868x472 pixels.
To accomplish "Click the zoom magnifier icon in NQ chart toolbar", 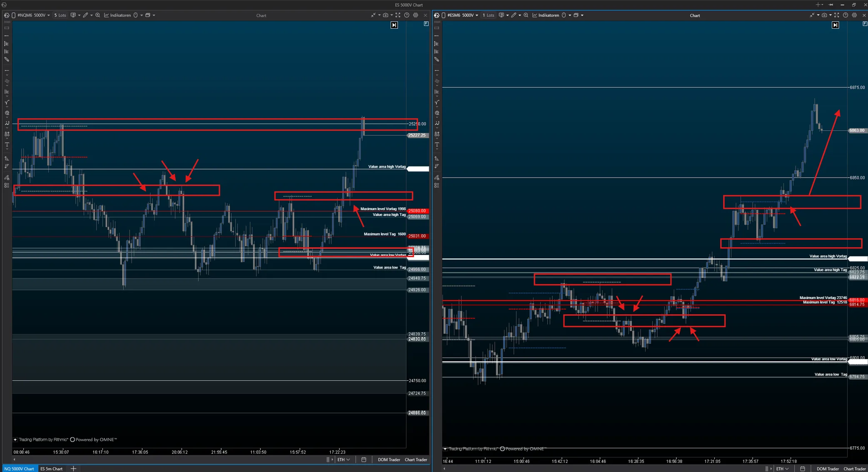I will click(x=97, y=15).
